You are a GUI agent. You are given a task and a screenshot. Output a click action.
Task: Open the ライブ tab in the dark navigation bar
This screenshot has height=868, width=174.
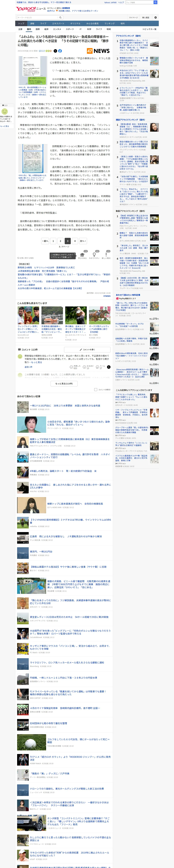tap(43, 24)
